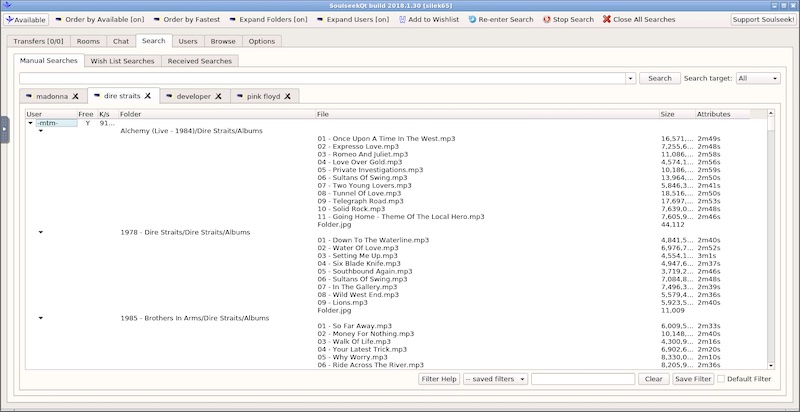Viewport: 800px width, 412px height.
Task: Collapse the 1985 - Brothers In Arms folder
Action: coord(41,318)
